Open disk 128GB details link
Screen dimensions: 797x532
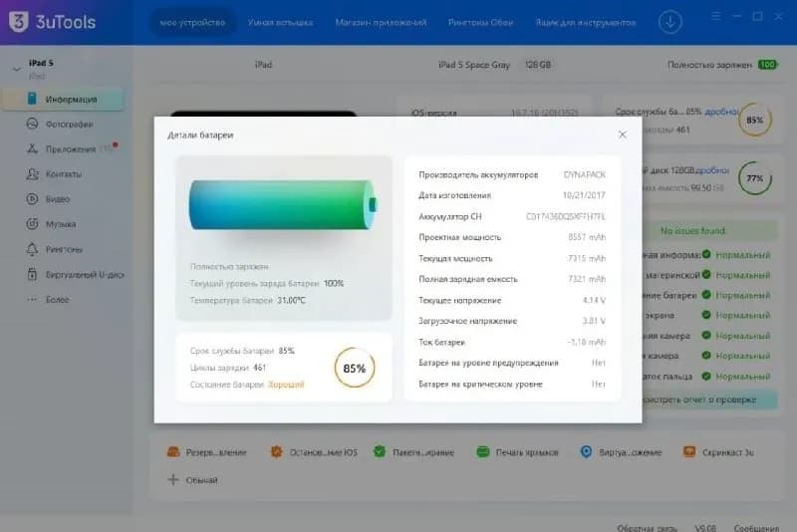712,170
